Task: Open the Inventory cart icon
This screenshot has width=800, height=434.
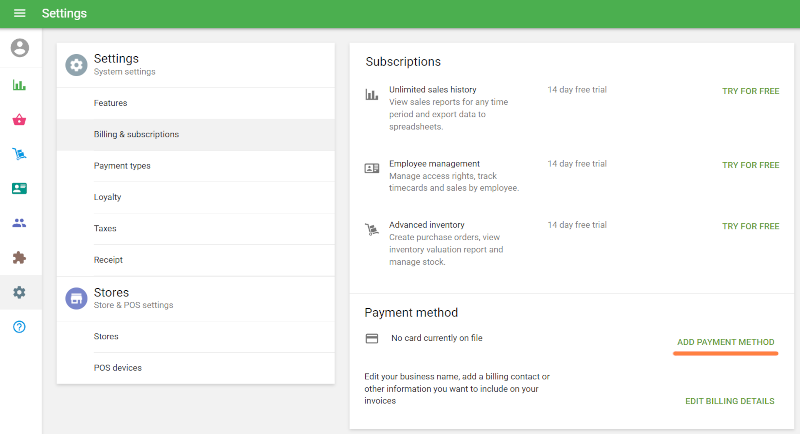Action: coord(20,154)
